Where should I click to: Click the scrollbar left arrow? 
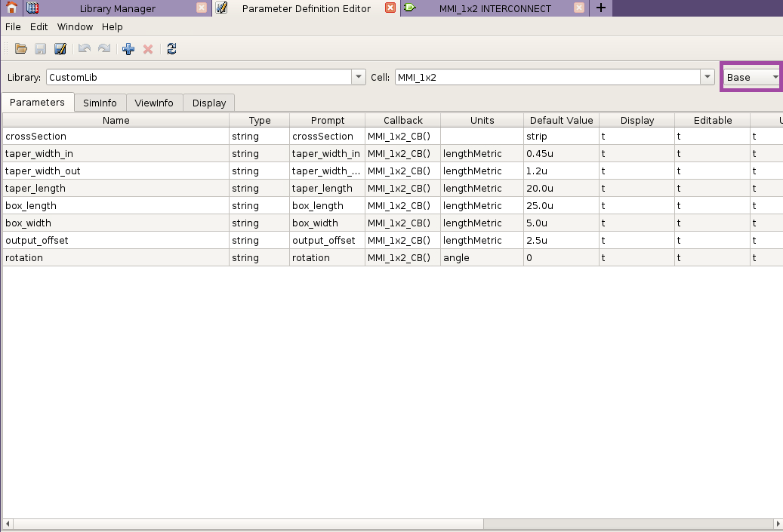(x=8, y=524)
